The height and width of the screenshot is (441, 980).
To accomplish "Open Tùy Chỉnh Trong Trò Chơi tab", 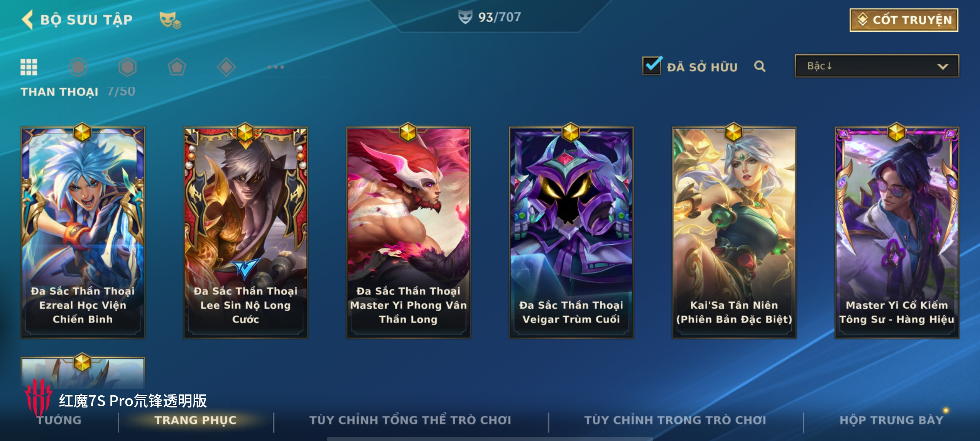I will [x=675, y=420].
